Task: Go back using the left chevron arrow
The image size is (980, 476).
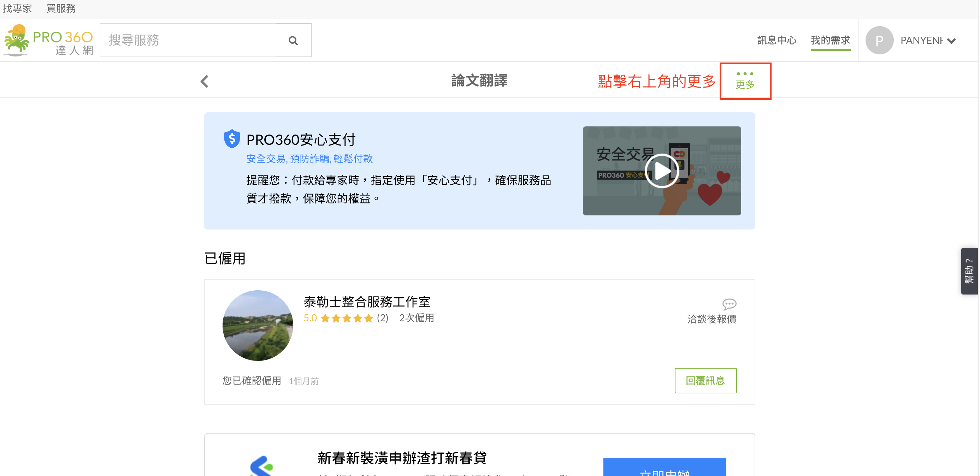Action: click(205, 81)
